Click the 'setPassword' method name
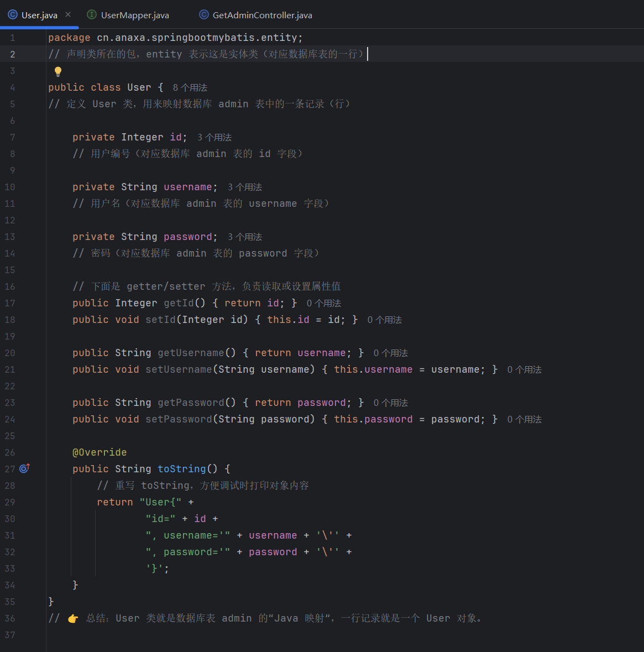Viewport: 644px width, 652px height. 179,420
